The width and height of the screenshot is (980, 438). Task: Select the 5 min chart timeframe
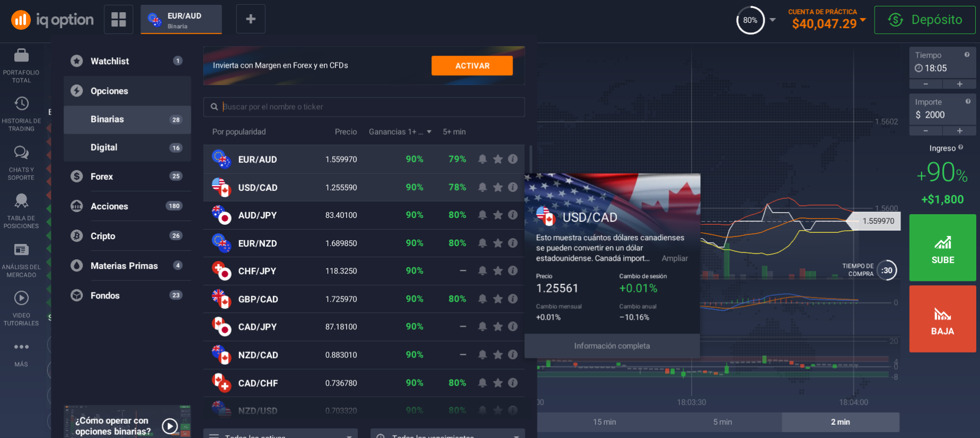coord(722,422)
